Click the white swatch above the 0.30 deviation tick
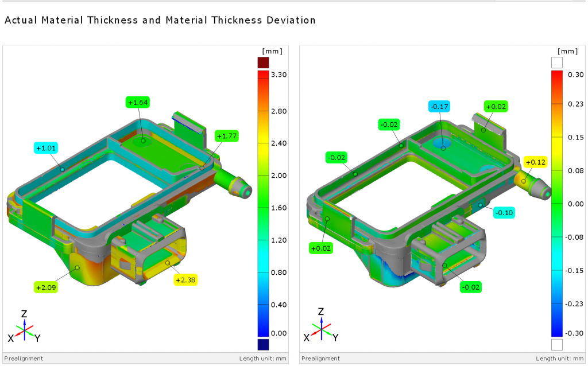588x366 pixels. click(557, 63)
